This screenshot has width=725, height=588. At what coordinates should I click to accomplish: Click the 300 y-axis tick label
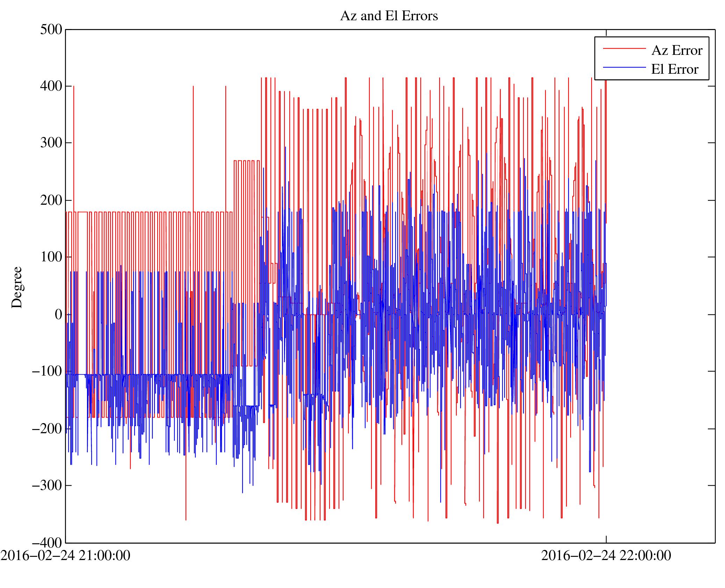51,143
